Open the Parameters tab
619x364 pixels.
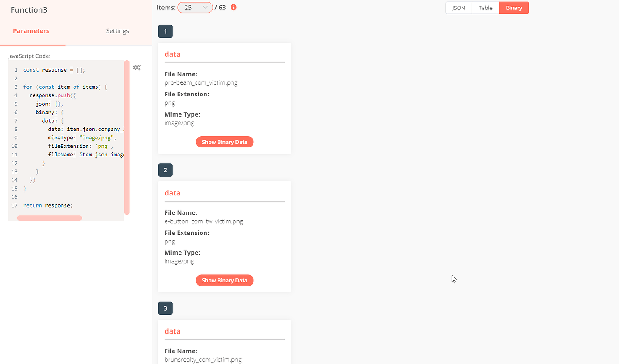[x=31, y=31]
